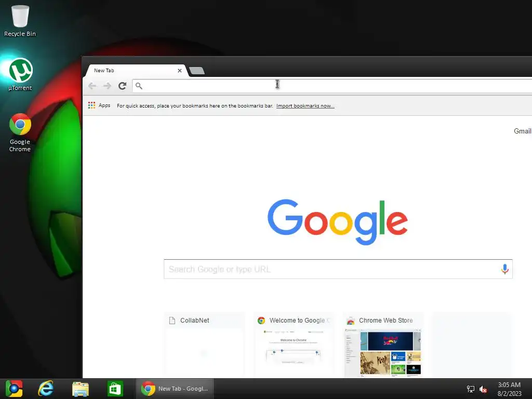The width and height of the screenshot is (532, 399).
Task: Click the Google logo
Action: click(338, 221)
